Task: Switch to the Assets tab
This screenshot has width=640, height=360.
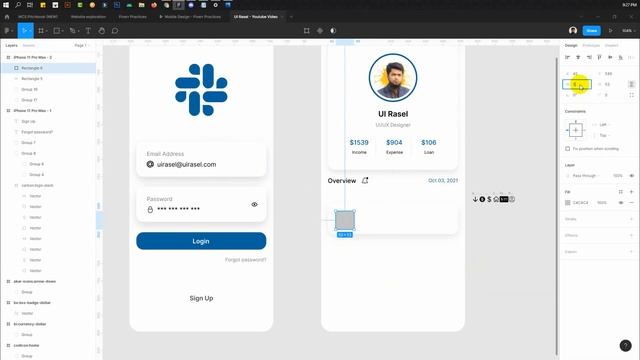Action: (29, 45)
